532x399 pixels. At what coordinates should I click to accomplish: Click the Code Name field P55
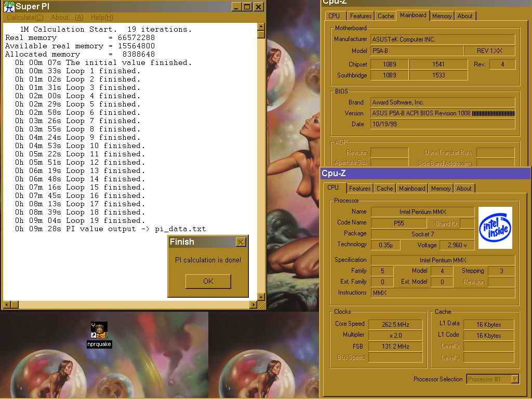pos(398,223)
